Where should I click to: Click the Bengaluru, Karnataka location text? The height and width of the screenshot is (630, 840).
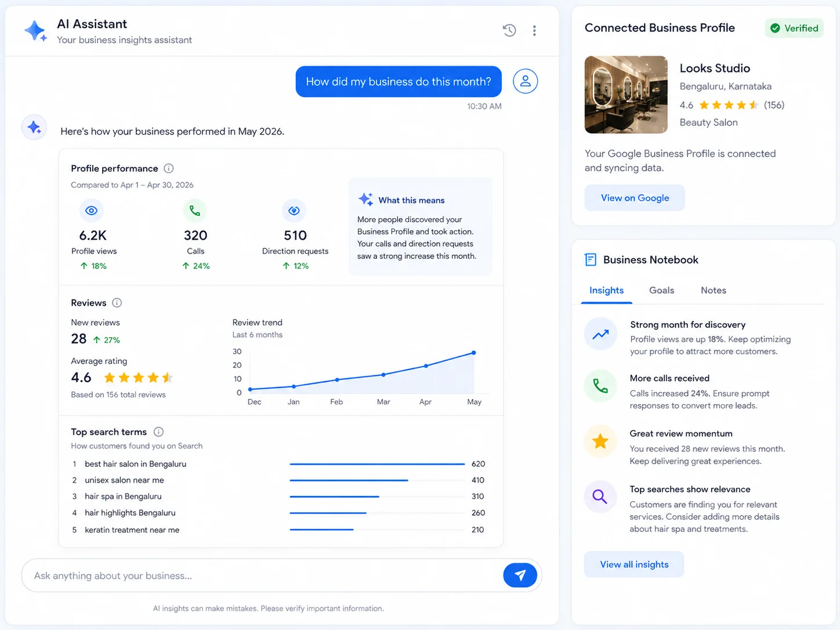pos(725,86)
